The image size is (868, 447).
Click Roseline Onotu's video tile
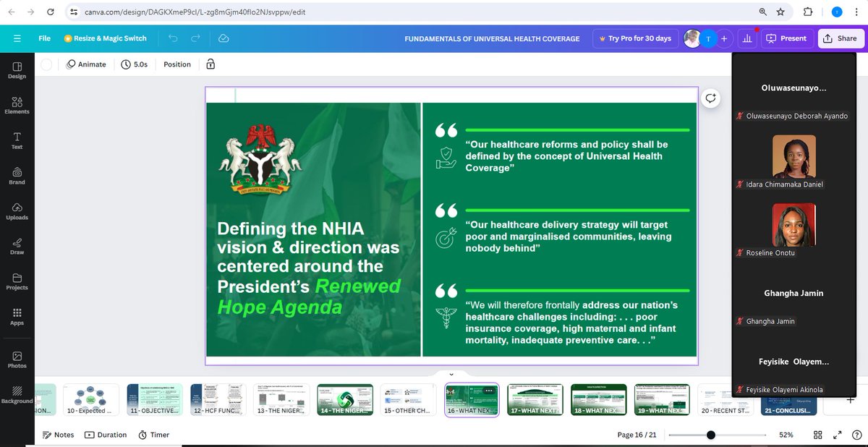click(793, 225)
